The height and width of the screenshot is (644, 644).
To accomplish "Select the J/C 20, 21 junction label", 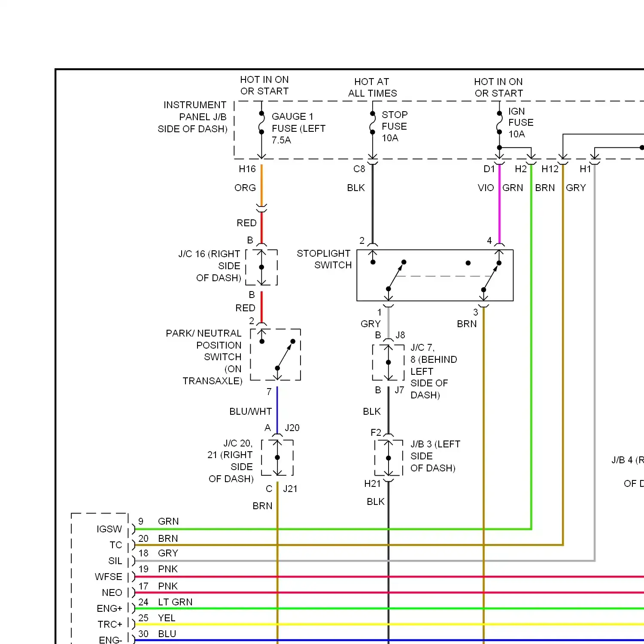I will [x=231, y=461].
